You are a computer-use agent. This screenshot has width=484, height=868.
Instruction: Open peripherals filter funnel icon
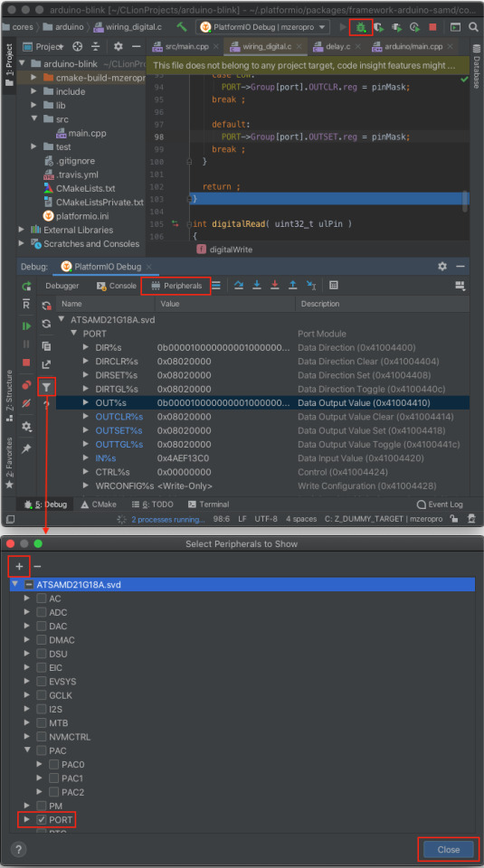(46, 387)
